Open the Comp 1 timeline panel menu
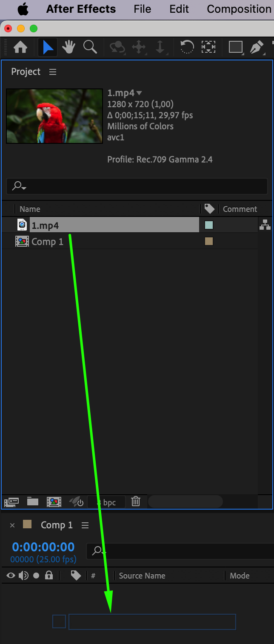This screenshot has height=644, width=274. point(85,525)
